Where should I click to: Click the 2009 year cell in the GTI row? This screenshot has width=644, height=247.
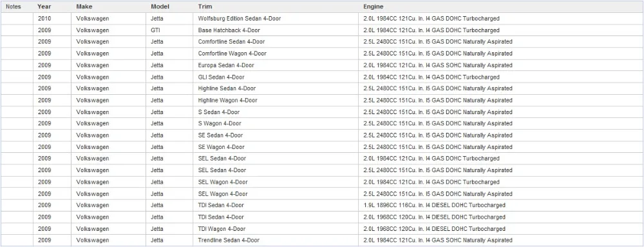pos(45,30)
